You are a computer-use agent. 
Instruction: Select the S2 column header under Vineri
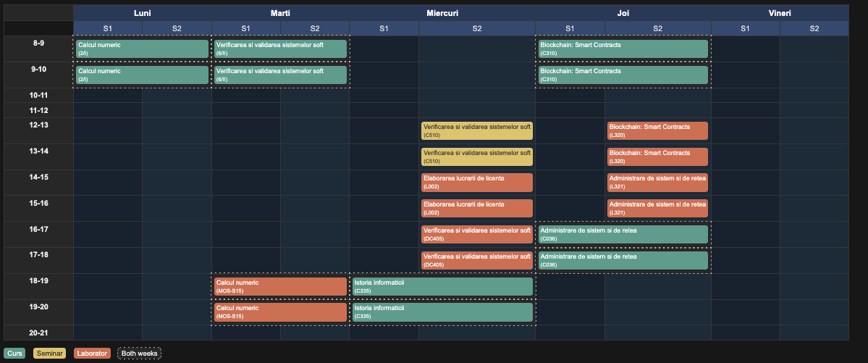point(814,28)
